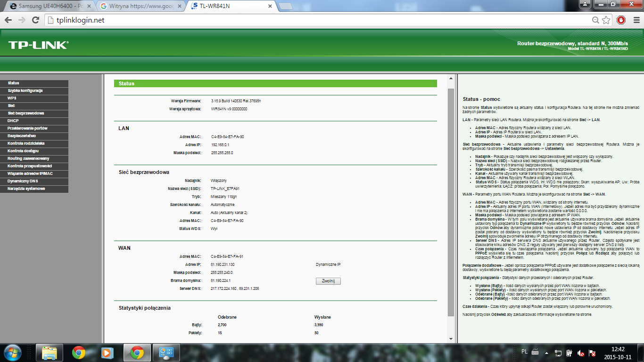Image resolution: width=644 pixels, height=362 pixels.
Task: Bookmark this page with the star icon
Action: point(606,20)
